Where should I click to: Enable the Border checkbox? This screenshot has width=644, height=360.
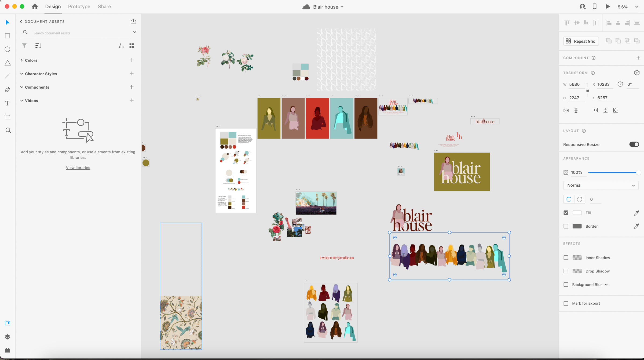click(x=566, y=226)
